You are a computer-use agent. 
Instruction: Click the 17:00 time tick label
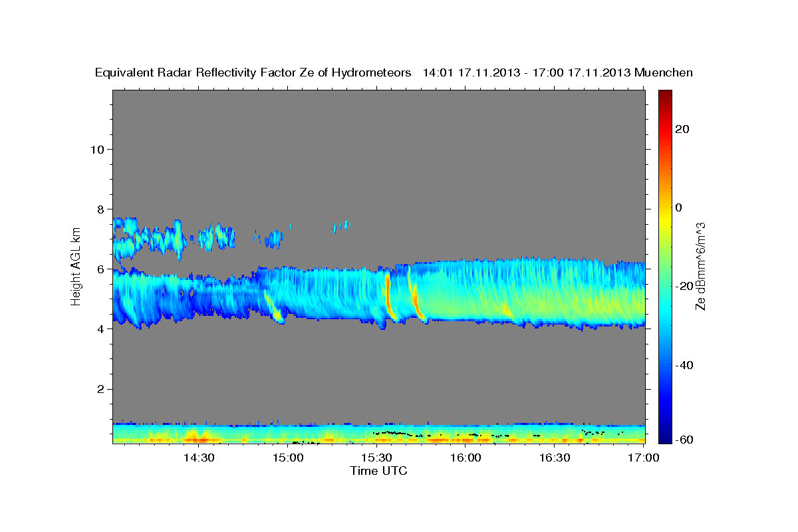pyautogui.click(x=644, y=458)
